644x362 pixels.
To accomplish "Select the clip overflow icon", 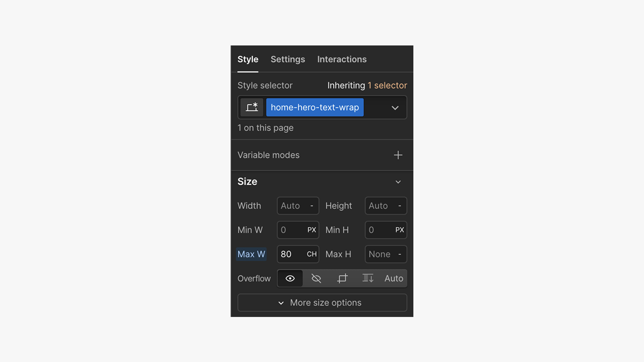I will click(x=342, y=278).
